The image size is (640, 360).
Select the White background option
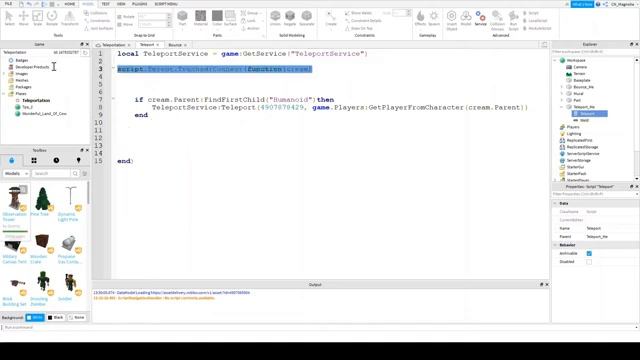pyautogui.click(x=35, y=318)
